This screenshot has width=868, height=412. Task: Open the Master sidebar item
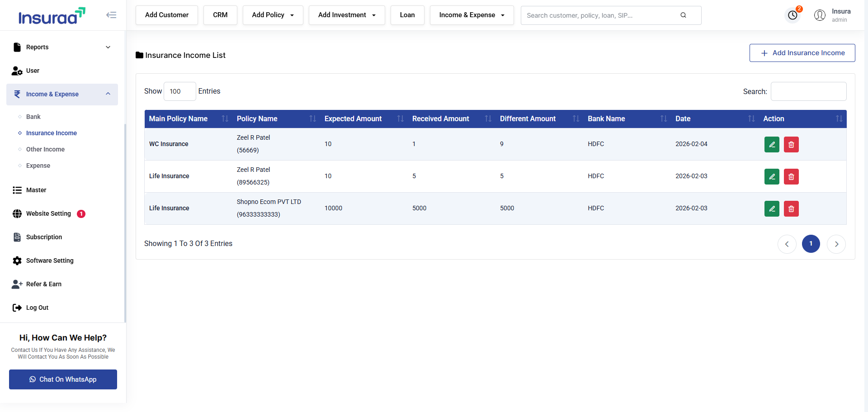click(62, 190)
